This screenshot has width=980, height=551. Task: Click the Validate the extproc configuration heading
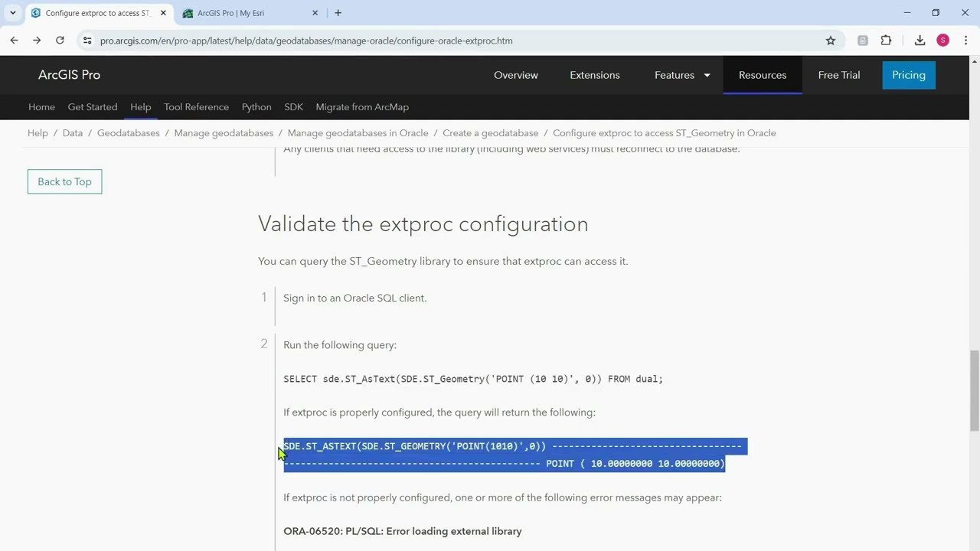click(x=423, y=224)
